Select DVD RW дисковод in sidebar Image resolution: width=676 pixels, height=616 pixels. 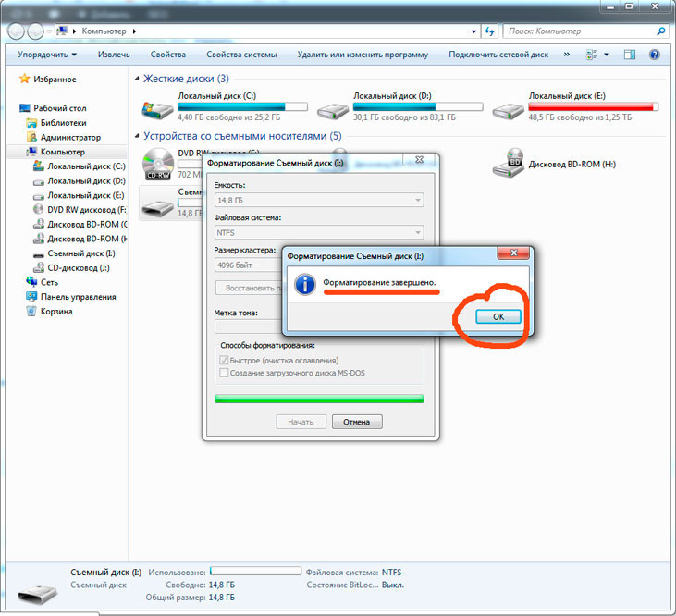[x=86, y=210]
